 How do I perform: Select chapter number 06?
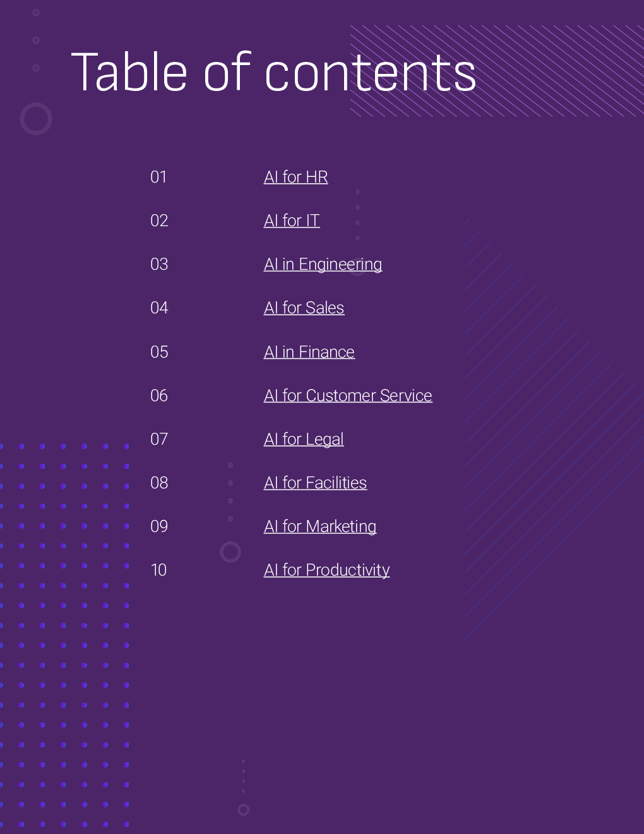pos(159,396)
